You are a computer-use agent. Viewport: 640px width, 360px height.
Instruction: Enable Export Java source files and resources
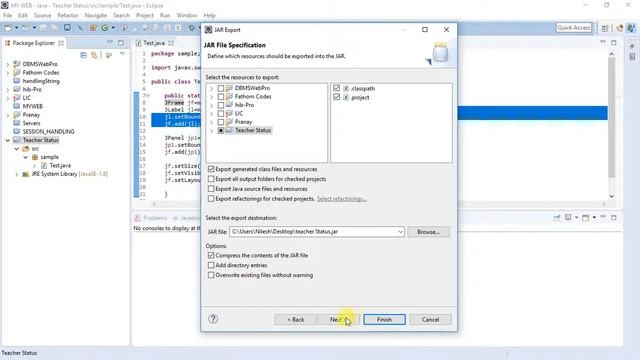pyautogui.click(x=211, y=189)
